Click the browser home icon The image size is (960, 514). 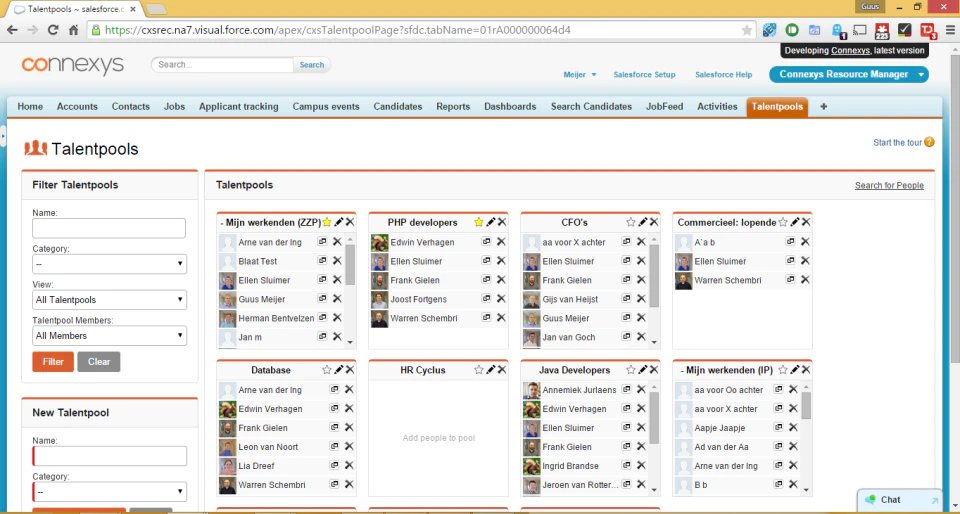pyautogui.click(x=73, y=29)
